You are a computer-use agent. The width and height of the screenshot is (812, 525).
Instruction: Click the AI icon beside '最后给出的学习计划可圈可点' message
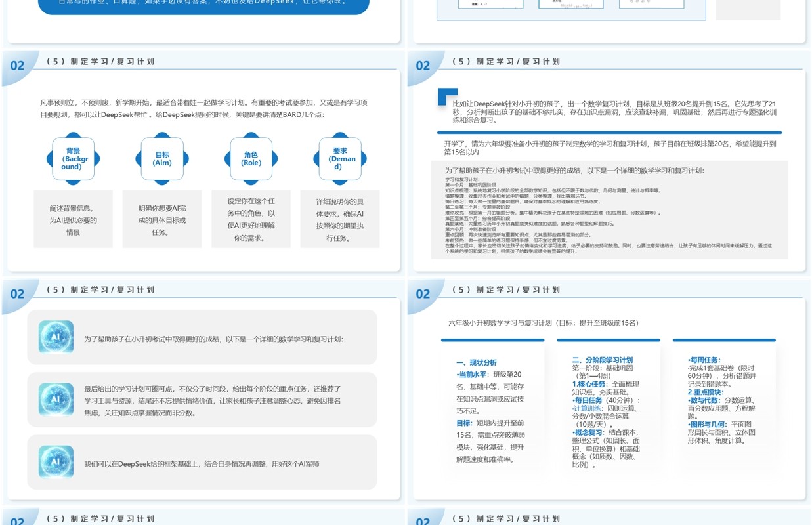(56, 399)
